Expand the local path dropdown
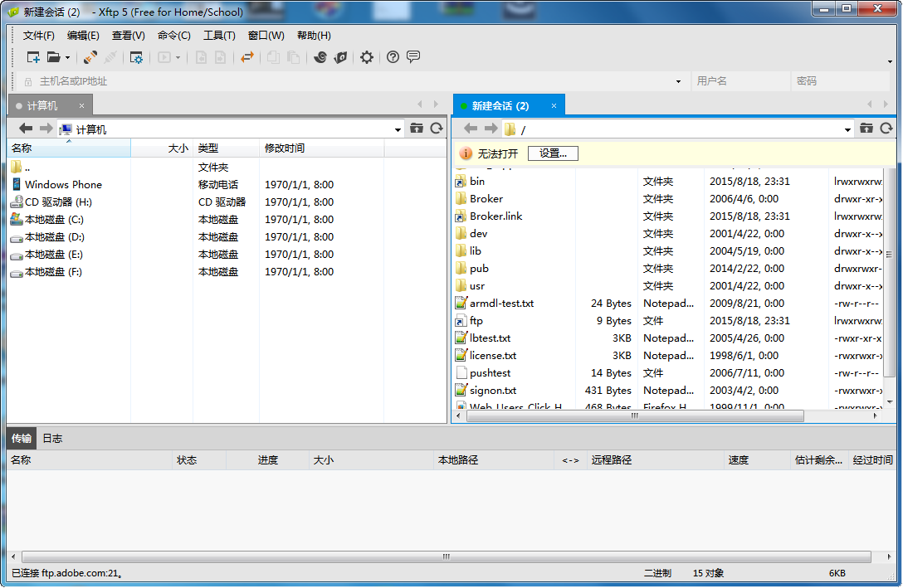The height and width of the screenshot is (588, 903). tap(398, 129)
